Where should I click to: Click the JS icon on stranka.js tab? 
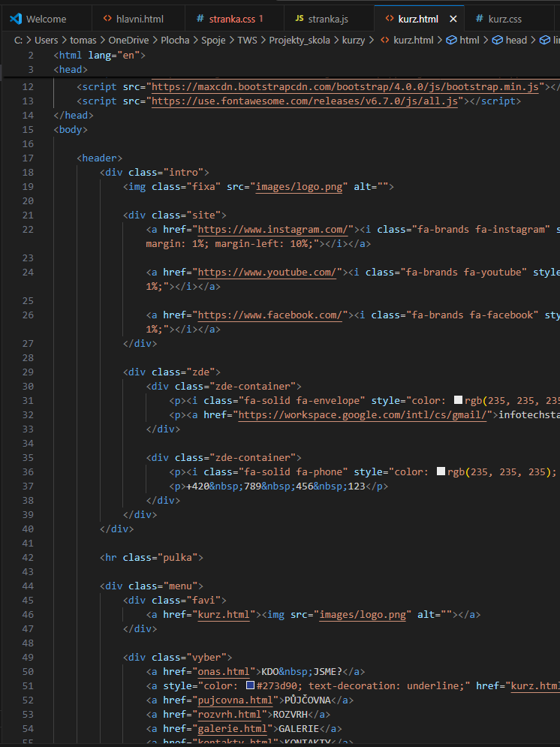point(300,19)
